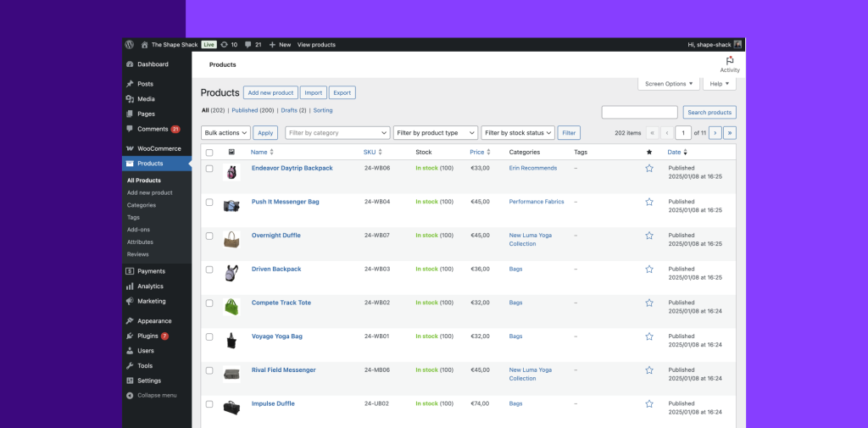Open the Activity panel icon

coord(730,61)
